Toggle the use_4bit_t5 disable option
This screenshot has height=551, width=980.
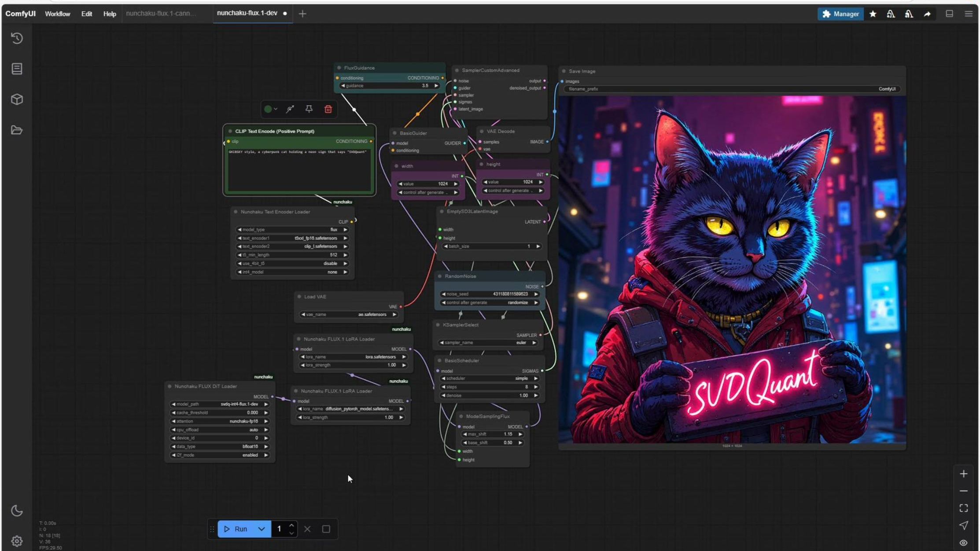pos(292,264)
